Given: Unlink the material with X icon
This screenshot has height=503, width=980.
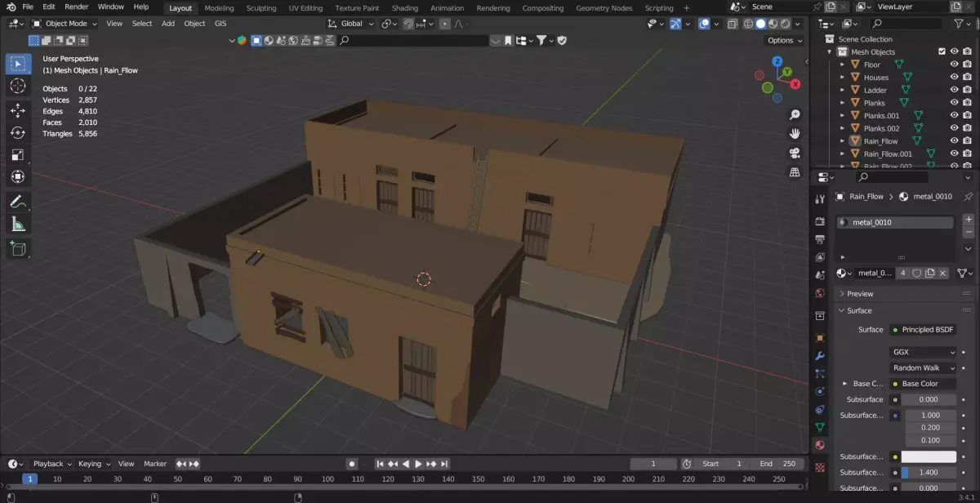Looking at the screenshot, I should tap(942, 273).
